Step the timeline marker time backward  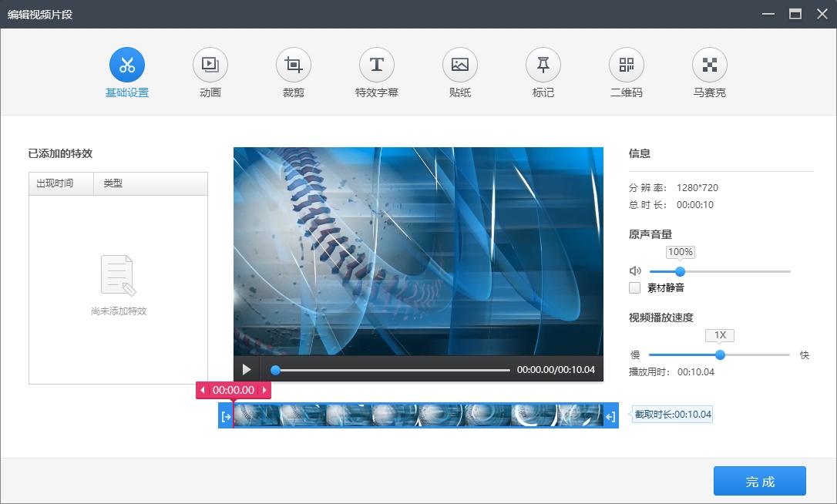pos(203,390)
